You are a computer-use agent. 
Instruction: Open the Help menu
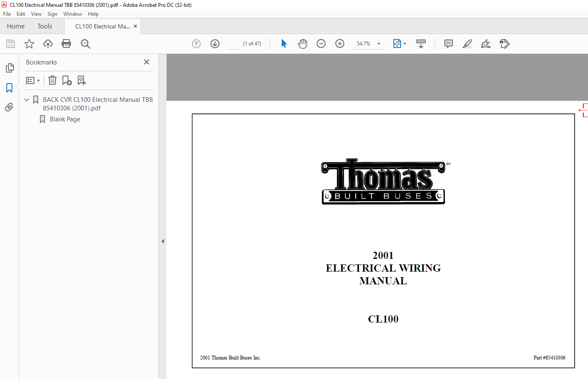[93, 14]
